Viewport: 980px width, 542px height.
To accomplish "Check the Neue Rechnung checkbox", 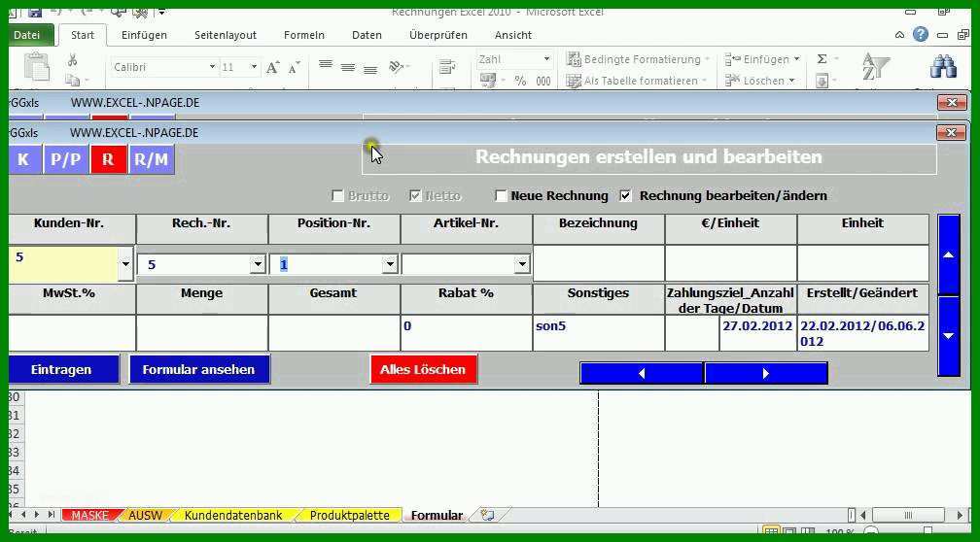I will point(501,196).
